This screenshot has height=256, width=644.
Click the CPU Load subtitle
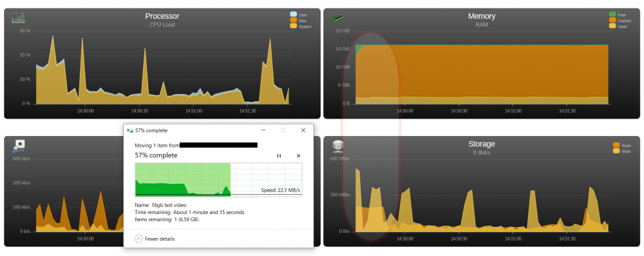point(162,25)
